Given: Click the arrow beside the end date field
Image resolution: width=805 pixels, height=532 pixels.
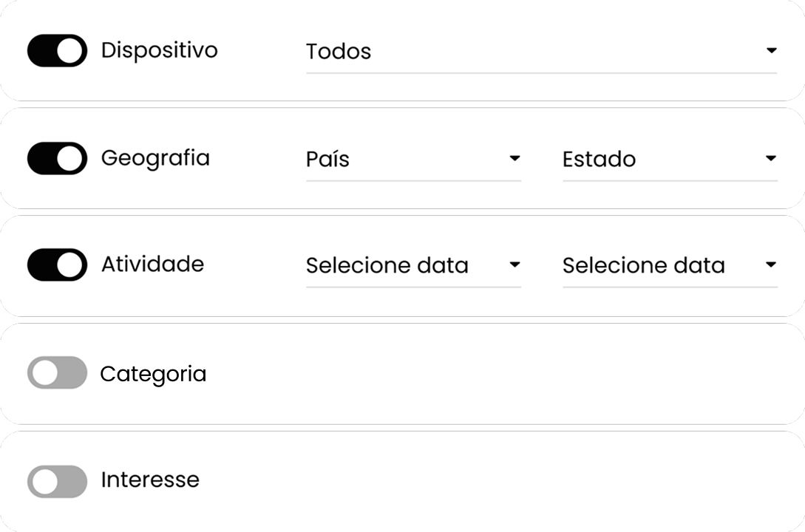Looking at the screenshot, I should pyautogui.click(x=771, y=264).
